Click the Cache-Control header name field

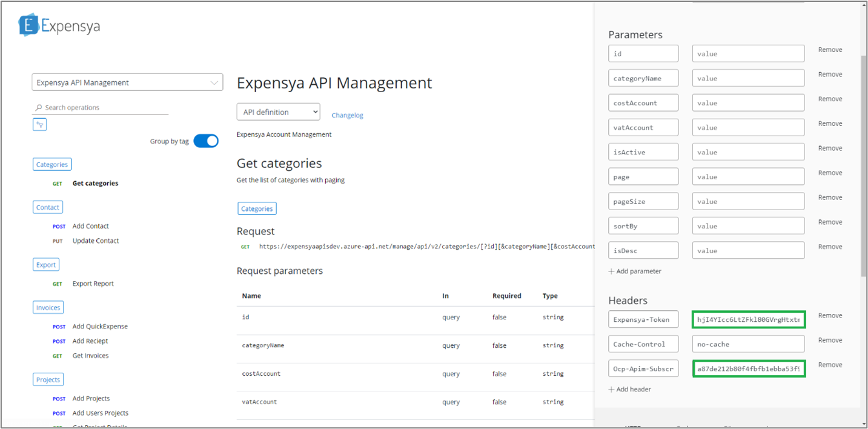(x=643, y=344)
